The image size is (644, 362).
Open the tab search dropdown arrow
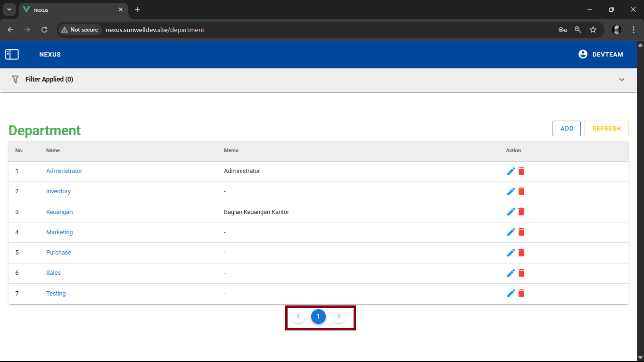coord(9,9)
